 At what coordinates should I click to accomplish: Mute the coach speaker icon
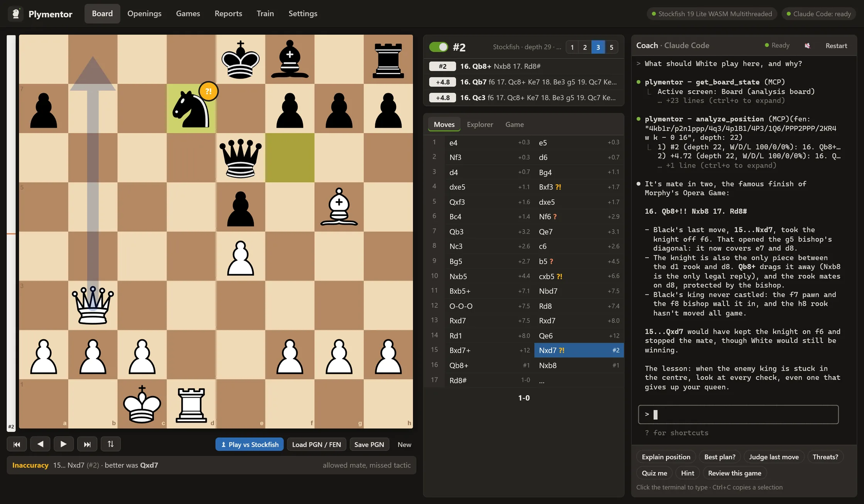click(807, 46)
